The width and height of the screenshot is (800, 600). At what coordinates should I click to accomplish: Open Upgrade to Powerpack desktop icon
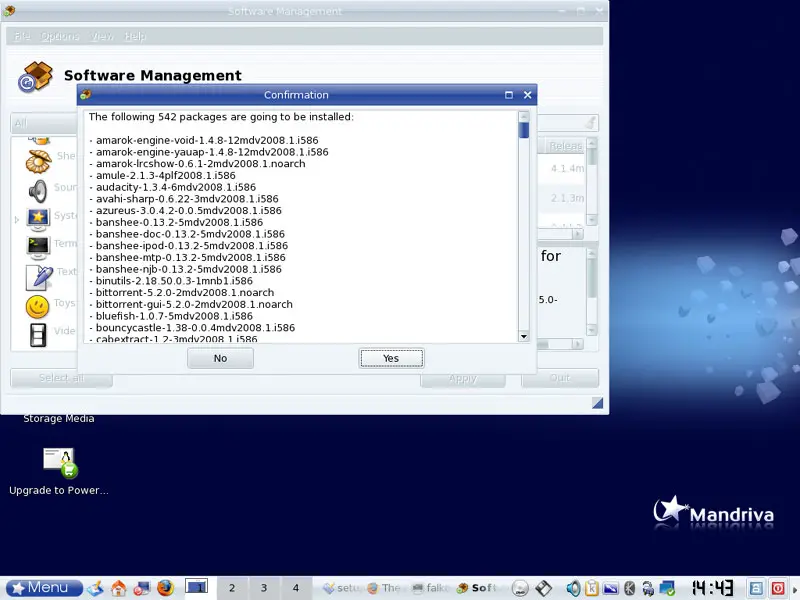(59, 471)
